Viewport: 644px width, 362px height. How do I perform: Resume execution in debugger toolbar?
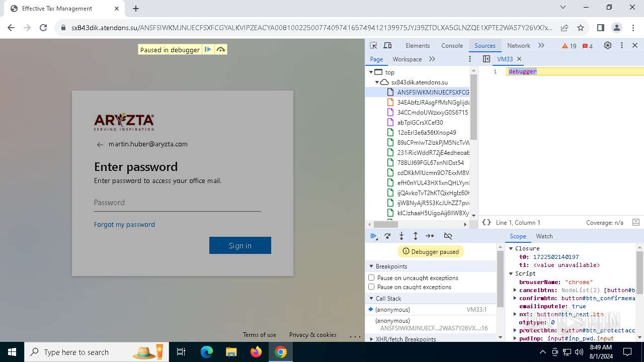tap(373, 236)
